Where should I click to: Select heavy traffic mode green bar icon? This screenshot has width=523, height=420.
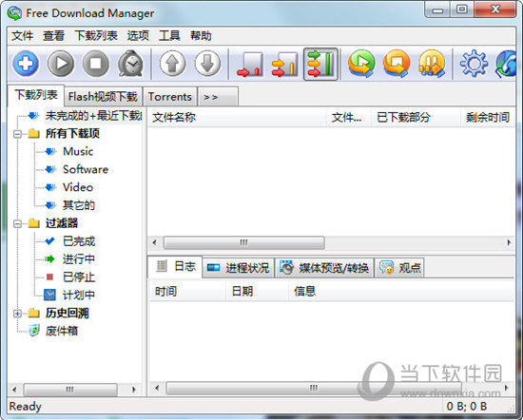click(320, 65)
